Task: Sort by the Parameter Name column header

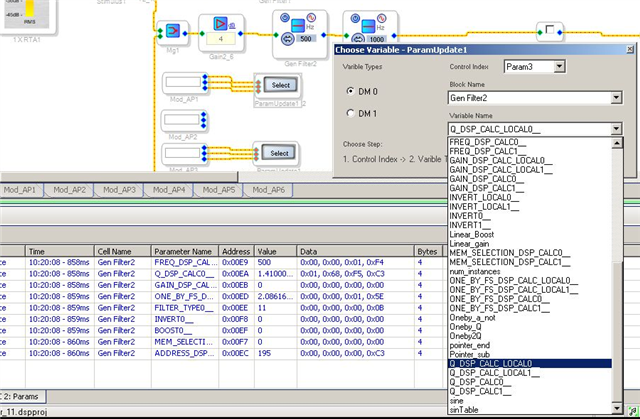Action: 185,251
